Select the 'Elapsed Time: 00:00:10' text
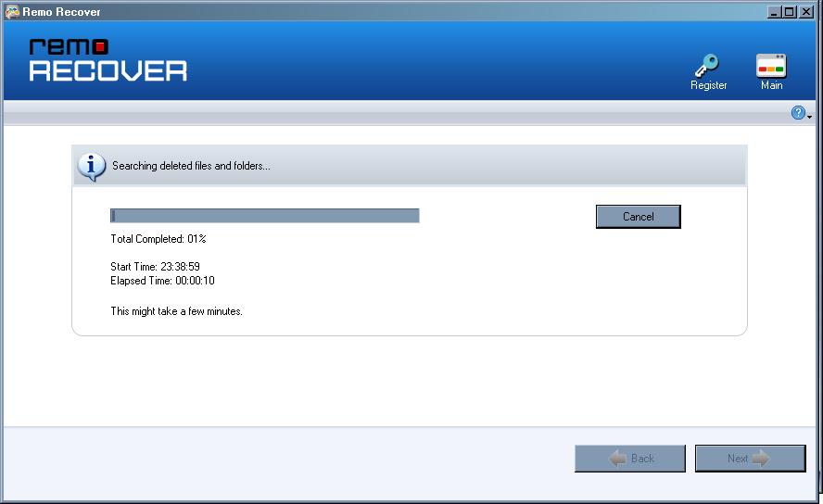823x504 pixels. 162,281
